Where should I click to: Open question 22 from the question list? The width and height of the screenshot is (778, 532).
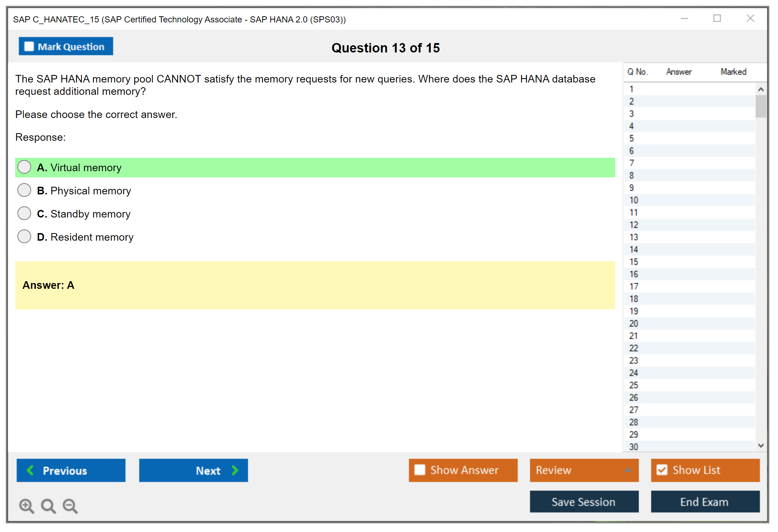tap(634, 348)
